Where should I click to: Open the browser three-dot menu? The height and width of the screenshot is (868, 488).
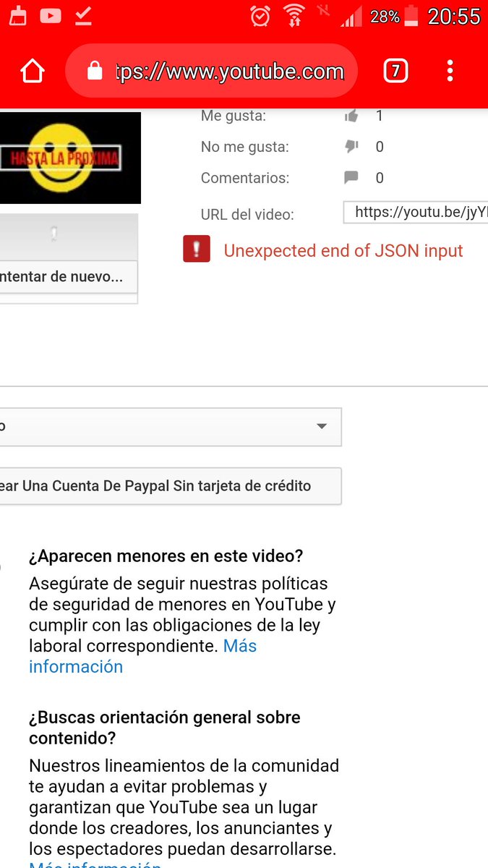[x=450, y=71]
